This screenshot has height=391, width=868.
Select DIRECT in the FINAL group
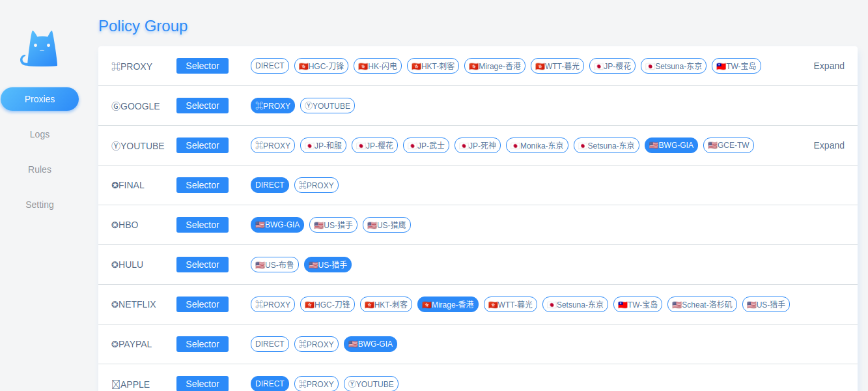270,185
